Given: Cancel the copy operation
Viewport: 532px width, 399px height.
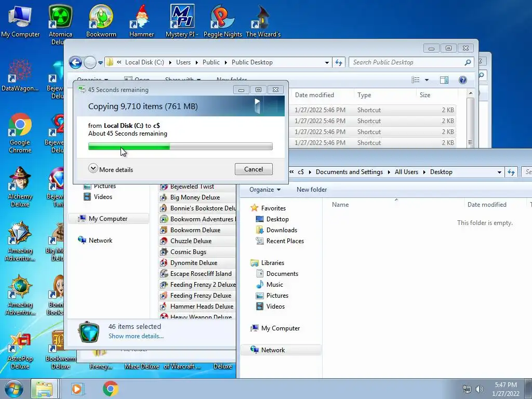Looking at the screenshot, I should coord(254,169).
